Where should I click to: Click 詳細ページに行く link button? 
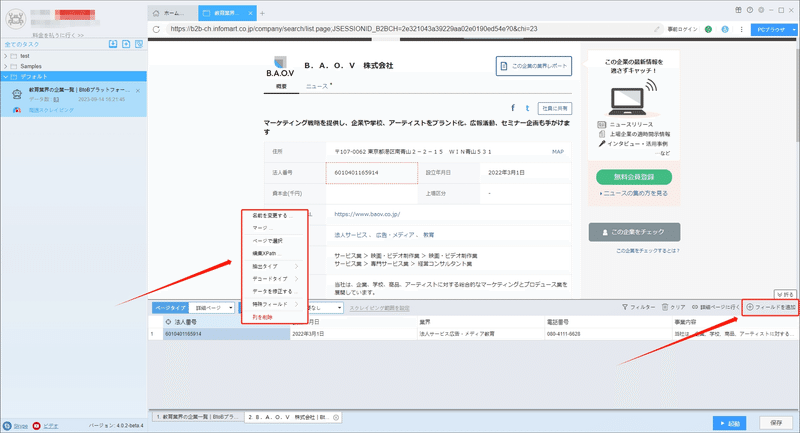click(x=716, y=307)
